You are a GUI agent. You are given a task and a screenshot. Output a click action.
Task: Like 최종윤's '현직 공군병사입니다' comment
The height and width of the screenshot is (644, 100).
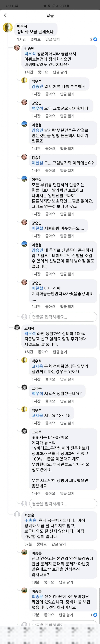(x=41, y=544)
